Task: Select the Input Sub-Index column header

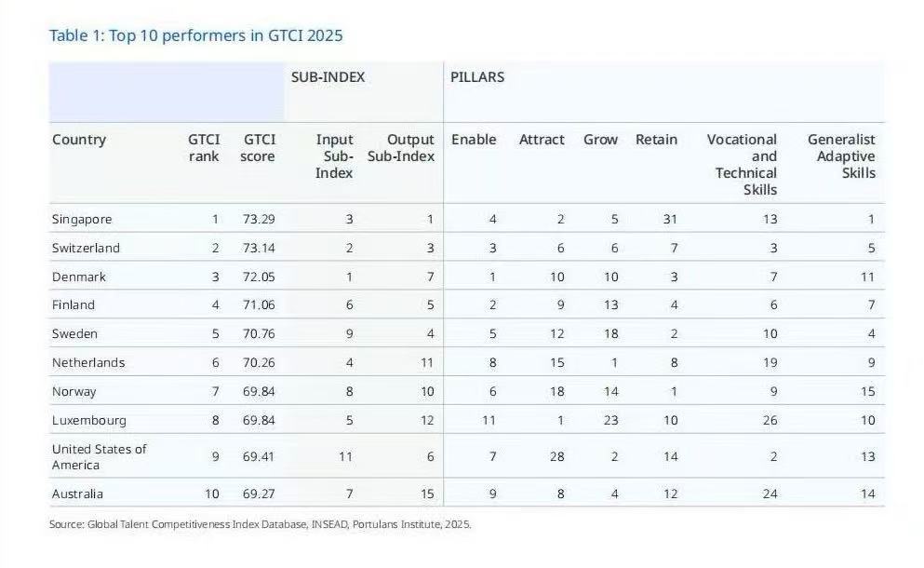Action: click(x=334, y=156)
